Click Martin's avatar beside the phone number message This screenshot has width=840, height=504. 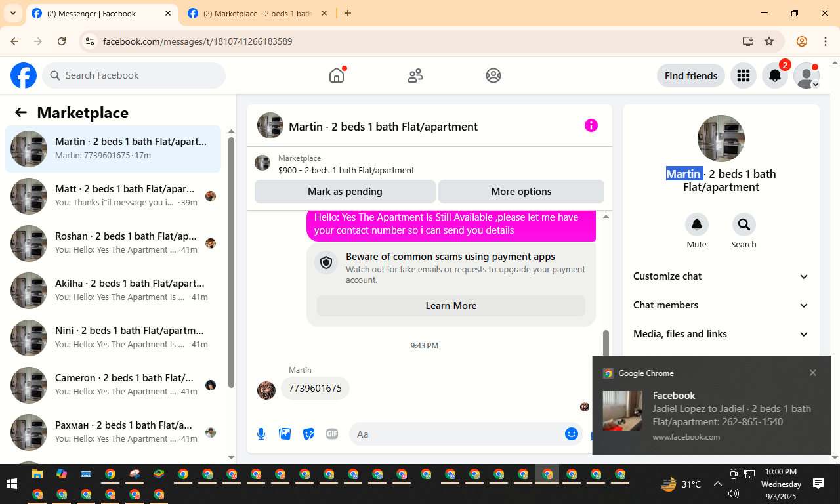point(266,390)
